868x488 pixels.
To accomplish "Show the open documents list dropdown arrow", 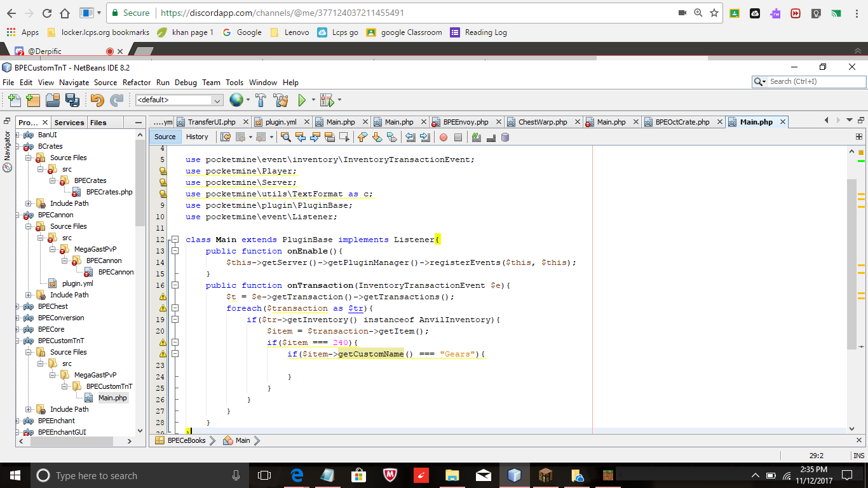I will point(850,121).
